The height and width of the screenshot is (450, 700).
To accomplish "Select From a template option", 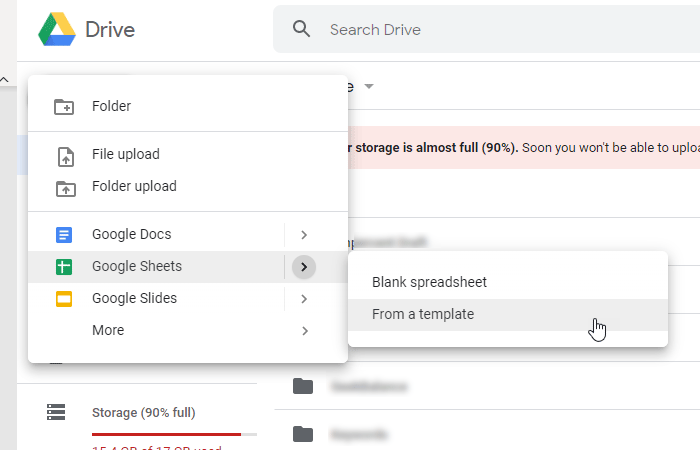I will [423, 314].
